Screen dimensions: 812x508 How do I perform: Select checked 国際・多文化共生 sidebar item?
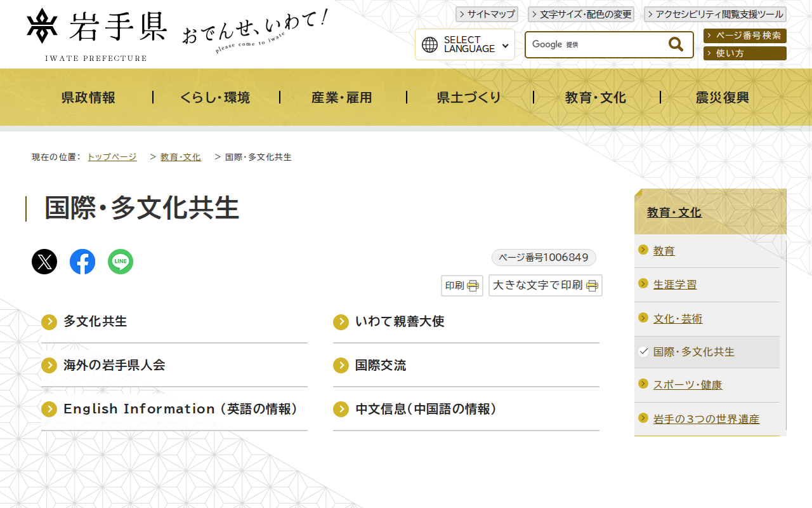pos(693,352)
